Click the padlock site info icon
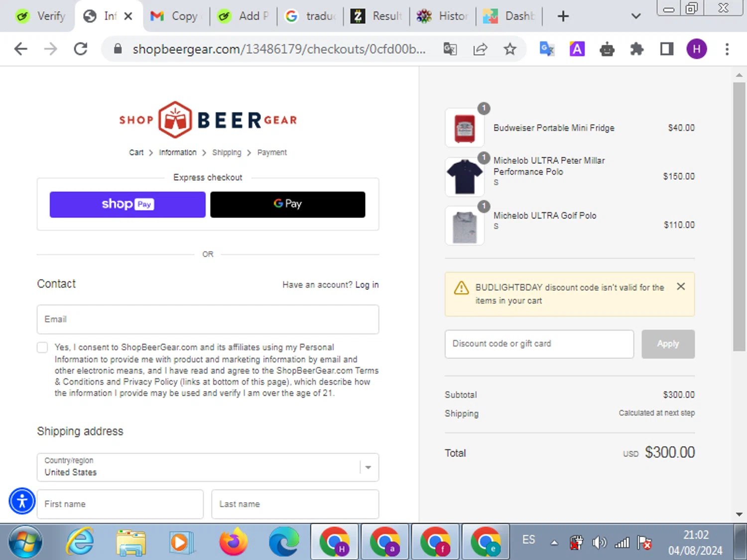The height and width of the screenshot is (560, 747). 118,49
